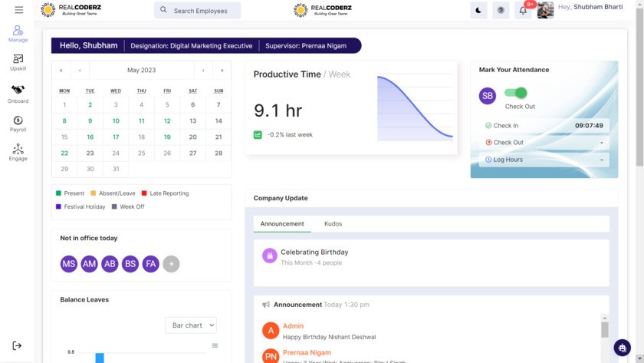644x363 pixels.
Task: Toggle the attendance Check Out switch
Action: coord(516,93)
